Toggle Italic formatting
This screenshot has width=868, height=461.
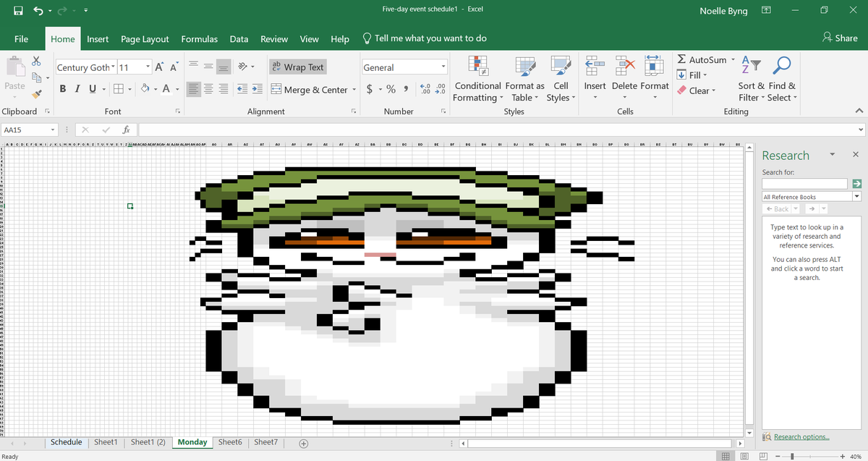[76, 89]
